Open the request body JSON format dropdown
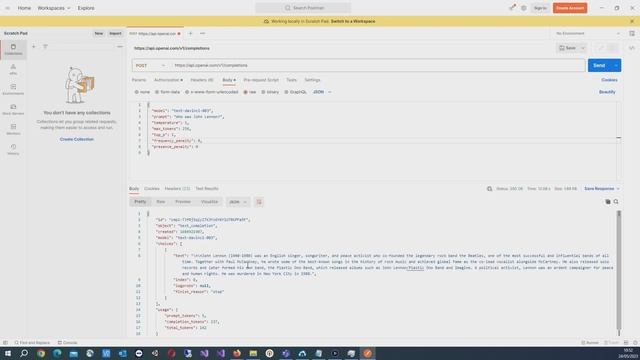Screen dimensions: 640x360 [x=322, y=92]
